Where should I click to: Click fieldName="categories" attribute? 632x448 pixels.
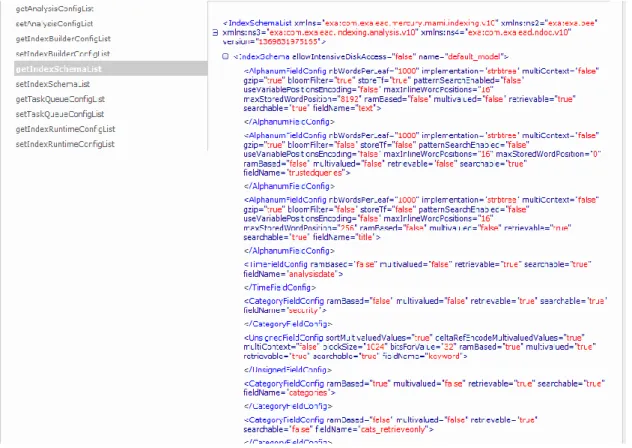pos(289,393)
